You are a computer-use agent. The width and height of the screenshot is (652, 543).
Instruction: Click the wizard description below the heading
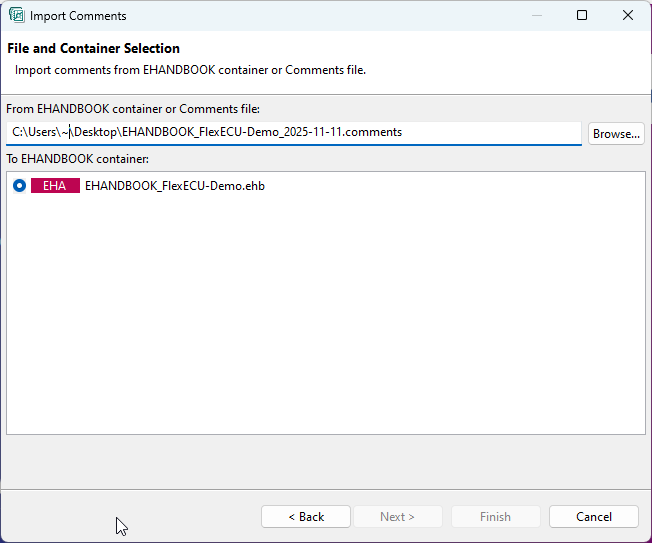click(190, 70)
